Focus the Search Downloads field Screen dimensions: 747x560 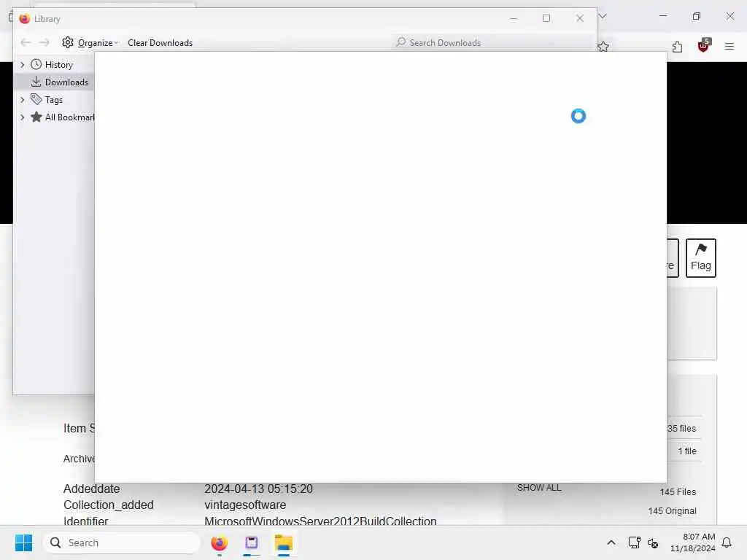click(492, 43)
